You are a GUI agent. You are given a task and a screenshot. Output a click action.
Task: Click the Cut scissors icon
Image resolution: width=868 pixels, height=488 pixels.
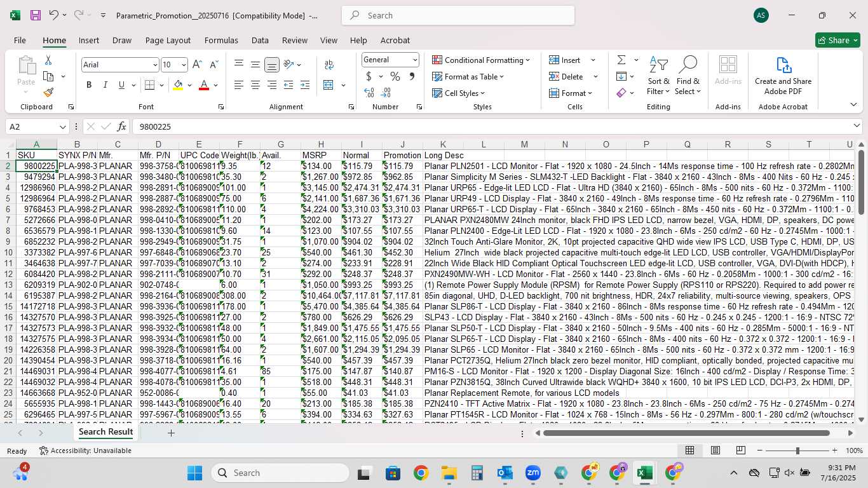(48, 60)
